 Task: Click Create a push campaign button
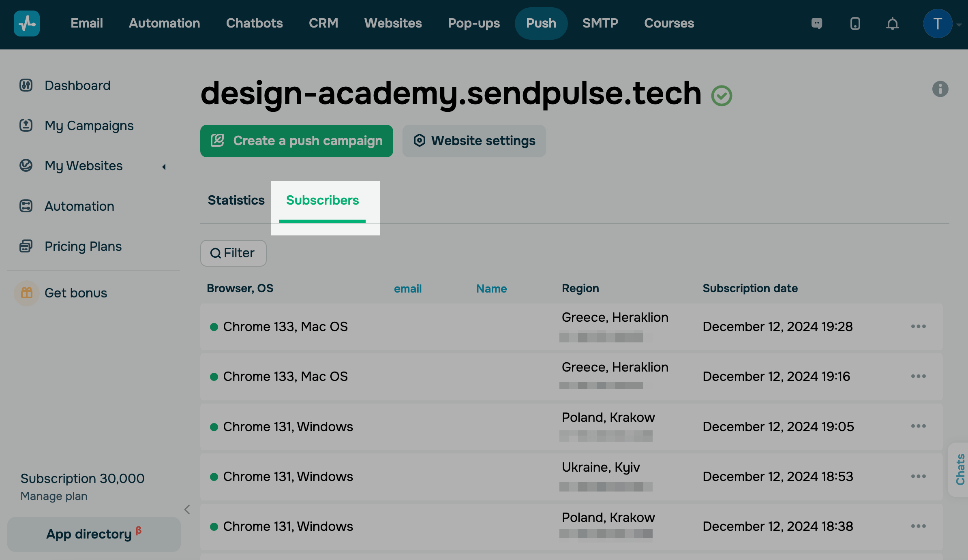click(297, 141)
